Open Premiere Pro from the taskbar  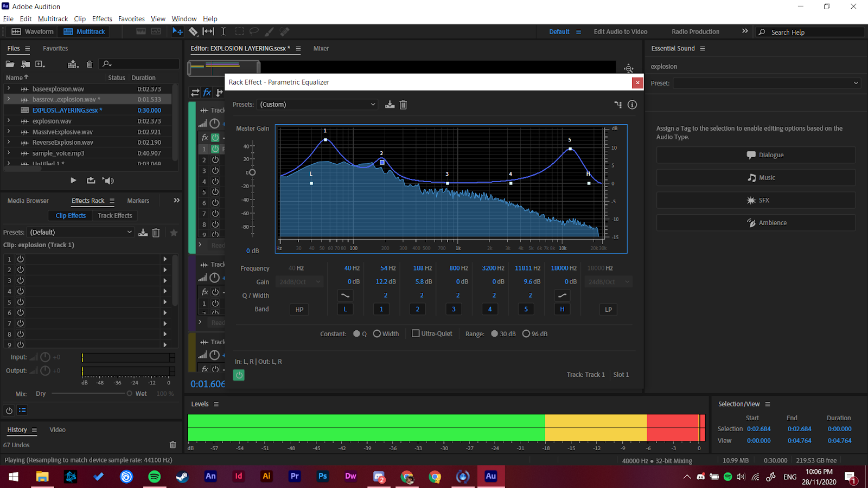(x=295, y=477)
